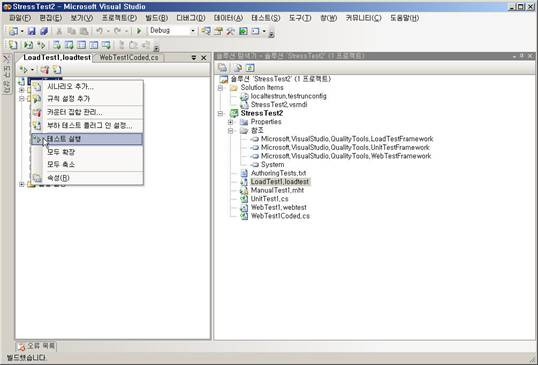
Task: Open the 빌드(B) menu
Action: [156, 18]
